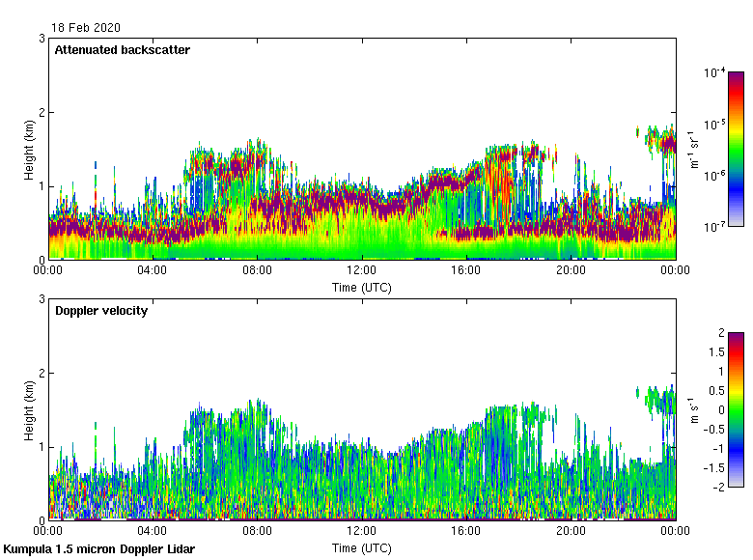753x560 pixels.
Task: Click 20:00 tick label under Doppler velocity plot
Action: click(x=571, y=532)
